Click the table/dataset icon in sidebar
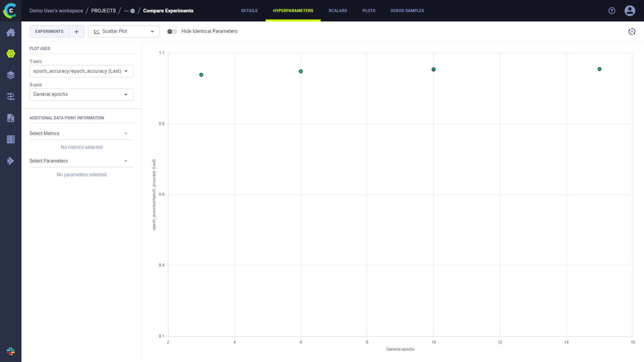The width and height of the screenshot is (644, 362). pos(11,139)
